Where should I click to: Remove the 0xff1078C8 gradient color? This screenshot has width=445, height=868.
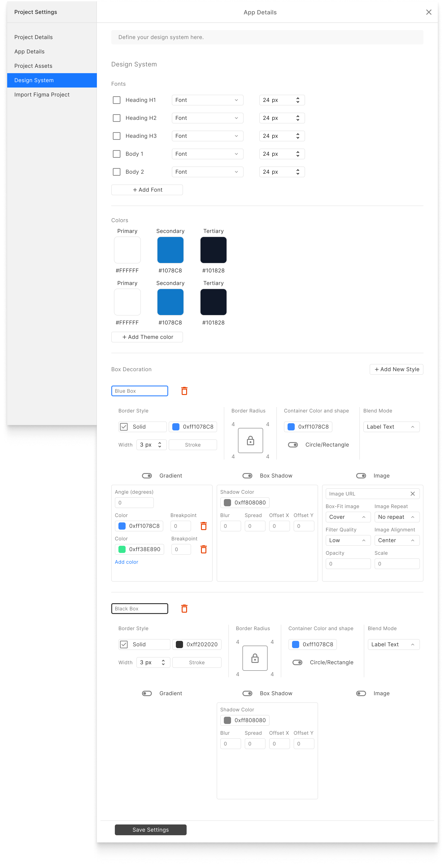tap(203, 526)
